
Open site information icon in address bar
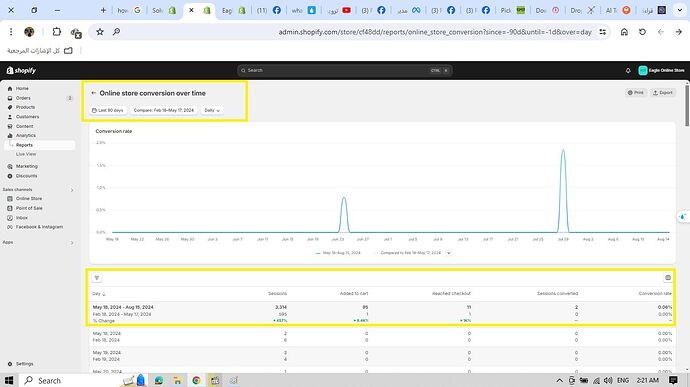coord(602,32)
